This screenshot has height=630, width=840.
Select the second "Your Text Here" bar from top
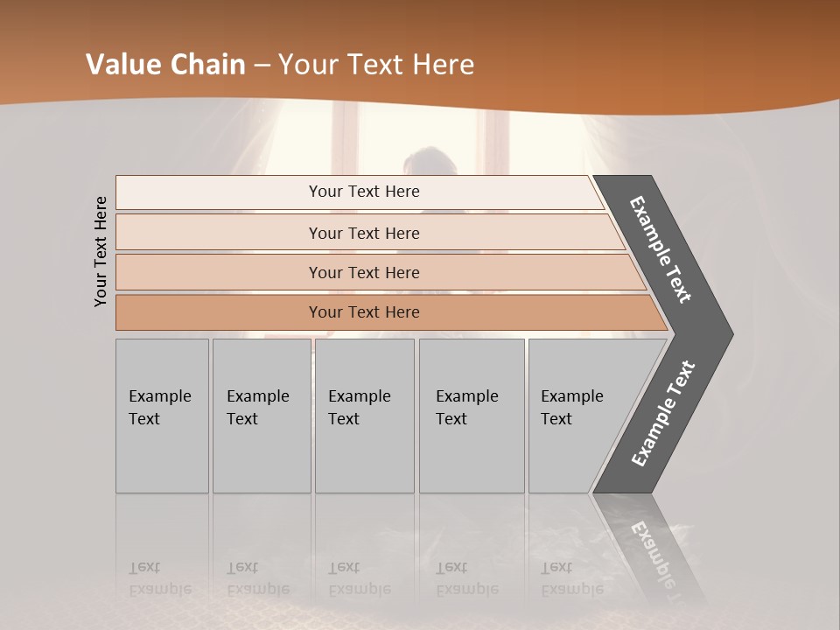363,233
